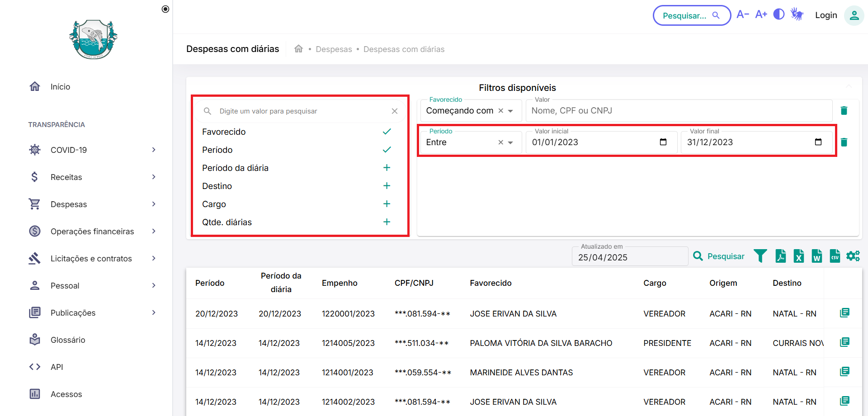Image resolution: width=868 pixels, height=416 pixels.
Task: Open the Começando com dropdown
Action: click(x=510, y=111)
